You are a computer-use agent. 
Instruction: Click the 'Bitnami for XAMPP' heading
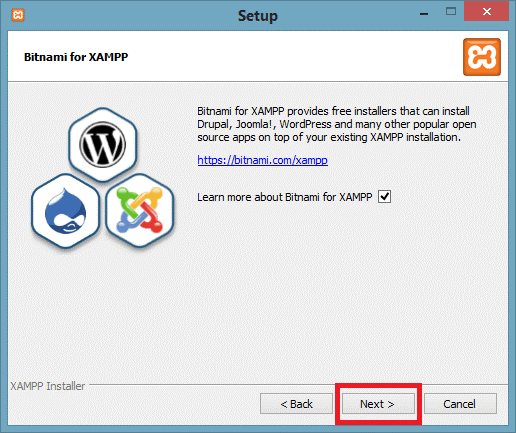(x=76, y=57)
